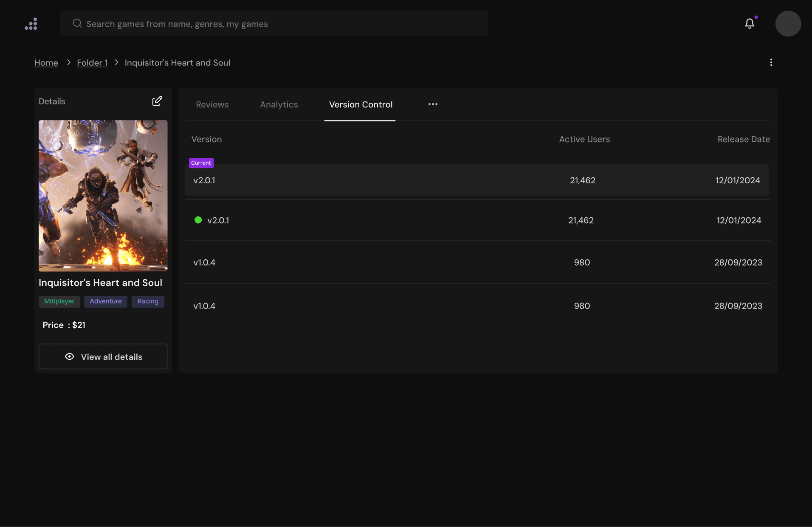Click the search magnifier icon

coord(77,23)
